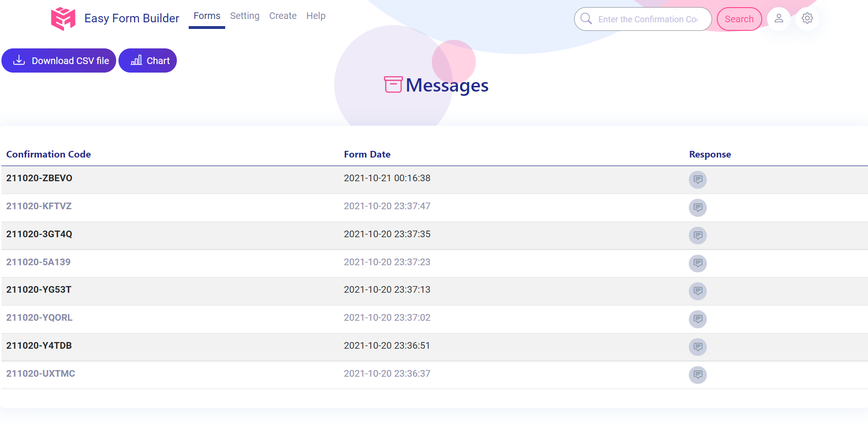The image size is (868, 436).
Task: Open the settings gear icon
Action: tap(807, 19)
